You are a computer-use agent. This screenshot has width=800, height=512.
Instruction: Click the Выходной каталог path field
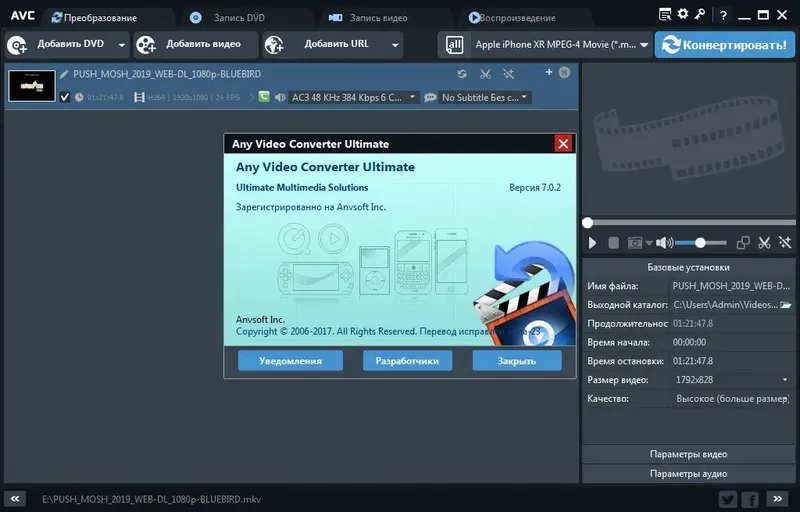pos(725,305)
